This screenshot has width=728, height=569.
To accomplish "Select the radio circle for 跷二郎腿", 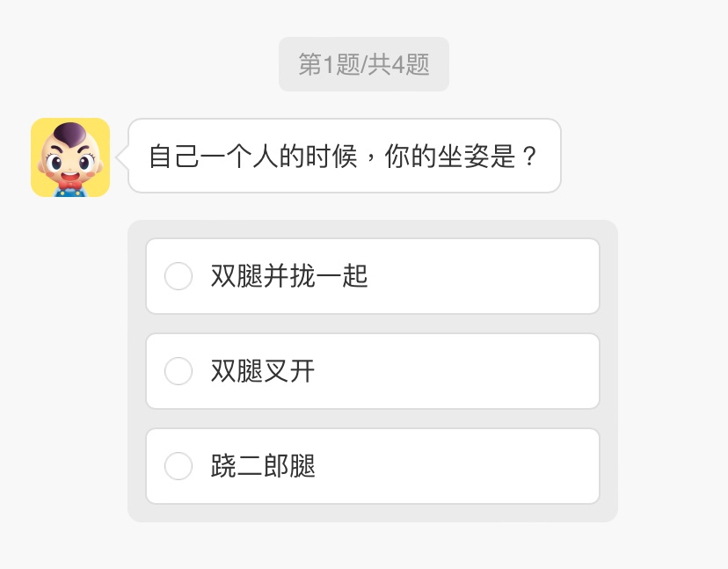I will point(178,466).
